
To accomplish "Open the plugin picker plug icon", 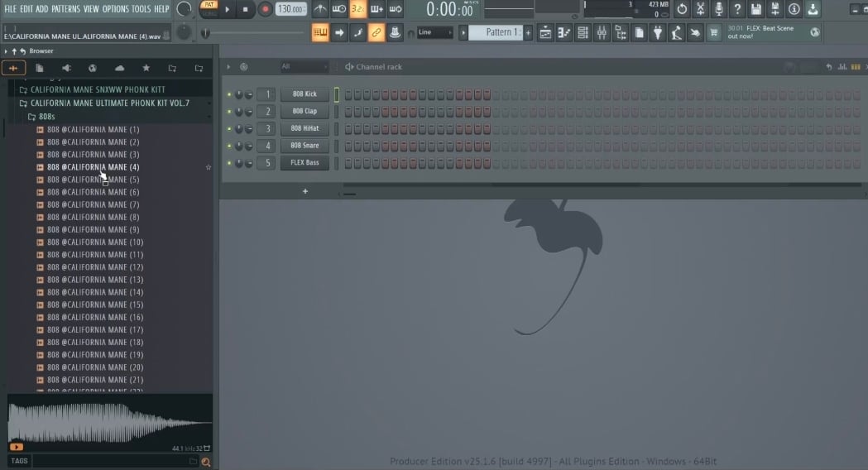I will 658,32.
